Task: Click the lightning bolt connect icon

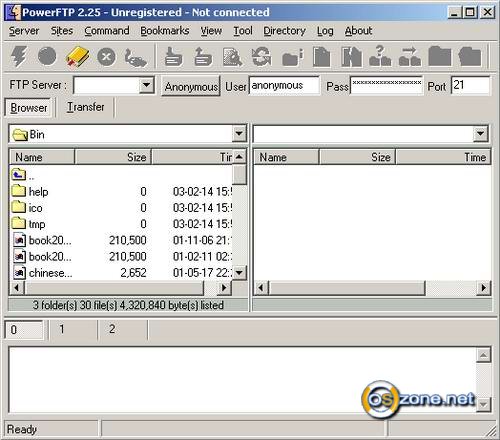Action: [19, 56]
